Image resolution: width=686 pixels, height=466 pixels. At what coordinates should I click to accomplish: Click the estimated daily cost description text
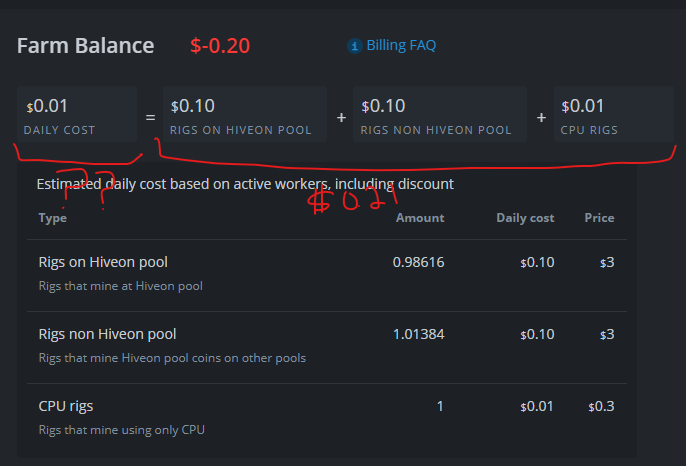pyautogui.click(x=245, y=184)
